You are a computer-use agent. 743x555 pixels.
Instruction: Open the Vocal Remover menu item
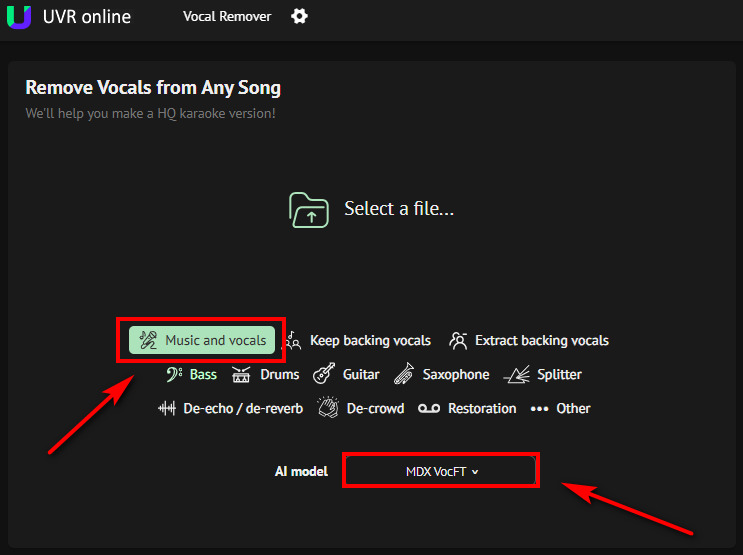point(227,17)
